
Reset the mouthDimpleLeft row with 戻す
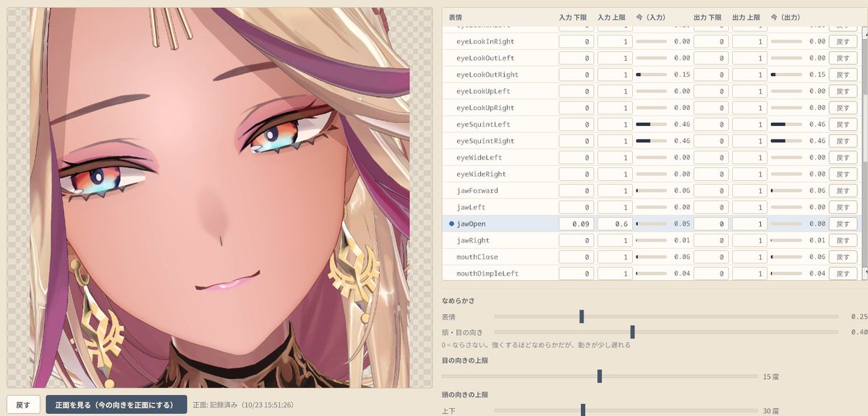pyautogui.click(x=843, y=274)
